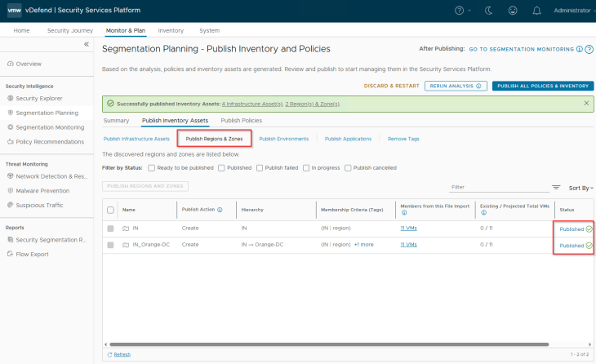
Task: Open the help question mark menu
Action: [460, 11]
